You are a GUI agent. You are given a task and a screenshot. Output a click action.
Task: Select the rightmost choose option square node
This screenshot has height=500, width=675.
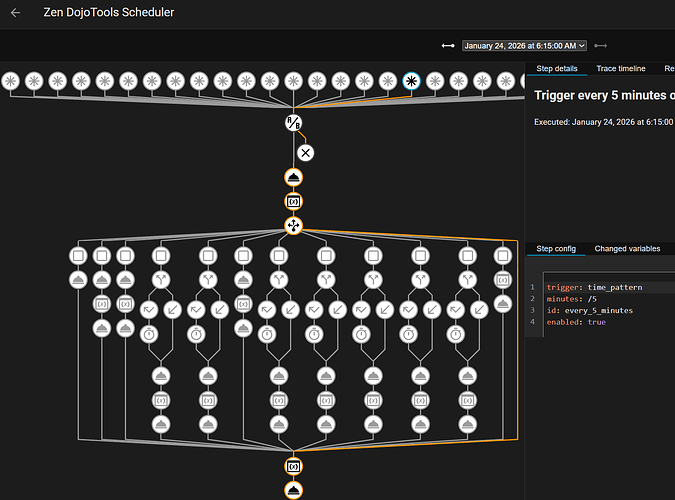click(x=502, y=257)
